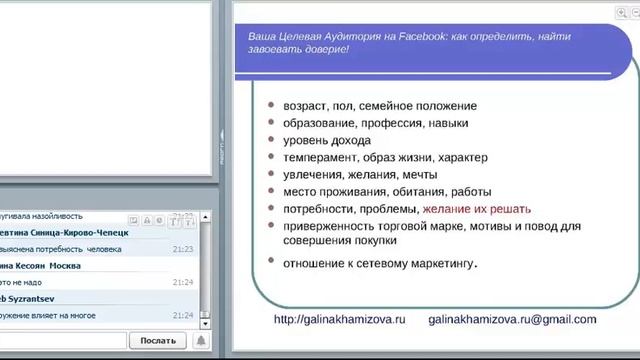
Task: Click bullet 'отношение к сетевому маркетингу'
Action: pos(380,264)
